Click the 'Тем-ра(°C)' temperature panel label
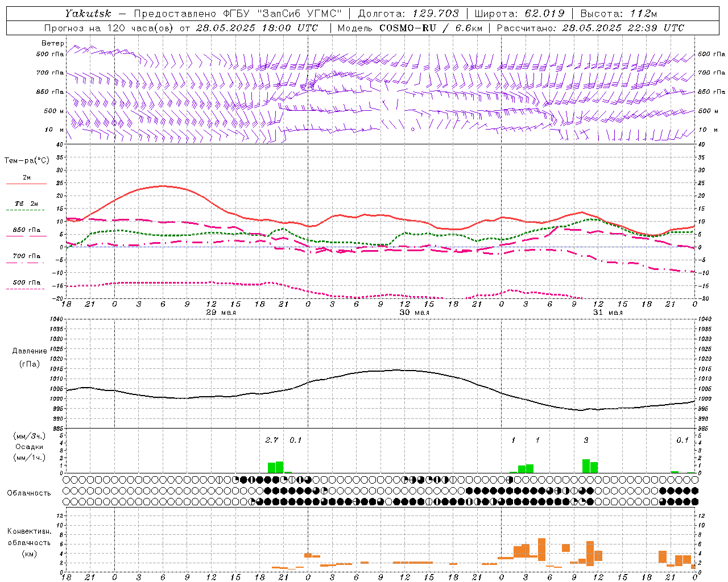 click(27, 161)
